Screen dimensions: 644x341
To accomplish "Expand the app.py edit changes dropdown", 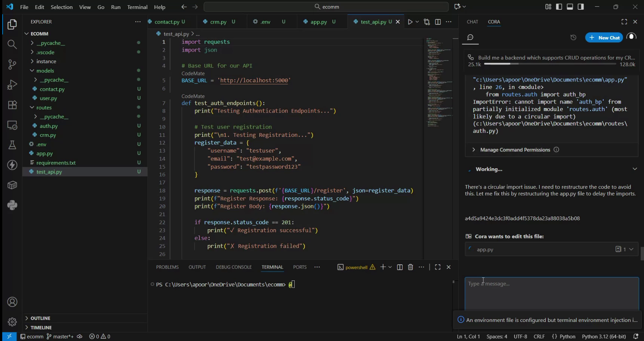I will (632, 249).
